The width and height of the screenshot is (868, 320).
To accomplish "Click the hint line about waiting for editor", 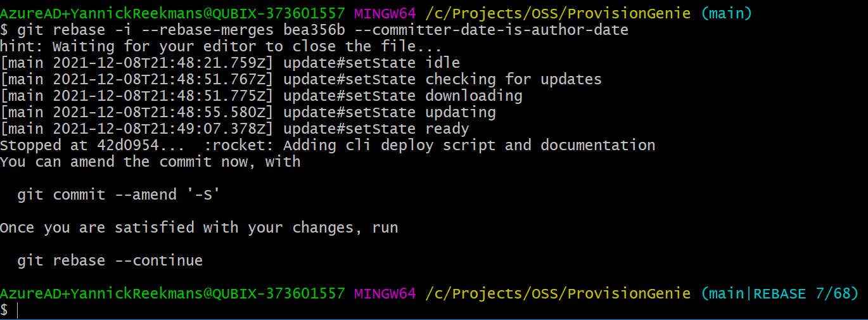I will tap(220, 46).
